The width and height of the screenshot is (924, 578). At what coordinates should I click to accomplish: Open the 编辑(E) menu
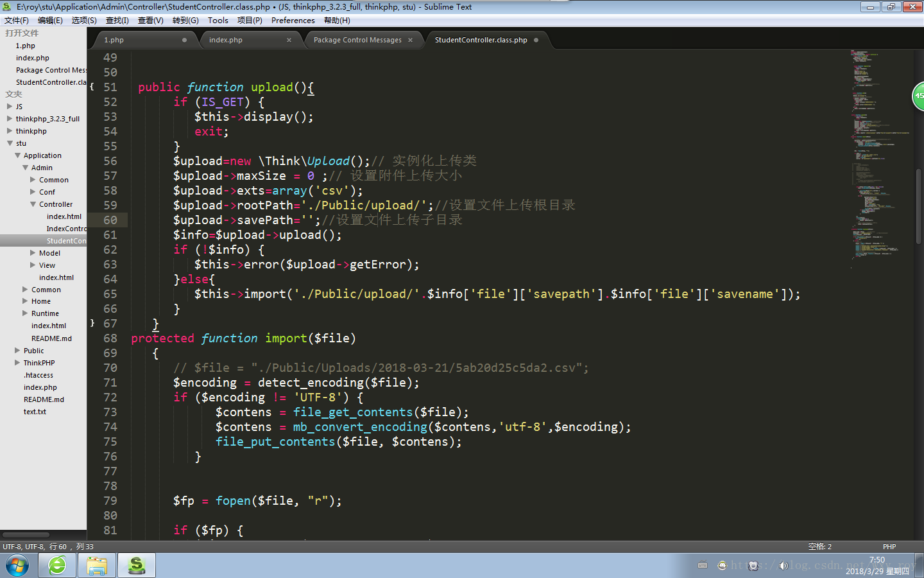[x=50, y=21]
